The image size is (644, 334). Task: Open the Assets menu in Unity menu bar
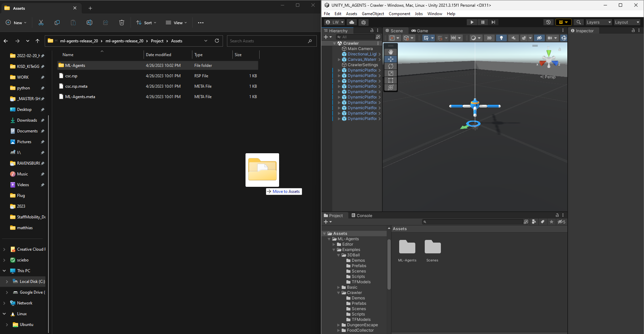[351, 14]
